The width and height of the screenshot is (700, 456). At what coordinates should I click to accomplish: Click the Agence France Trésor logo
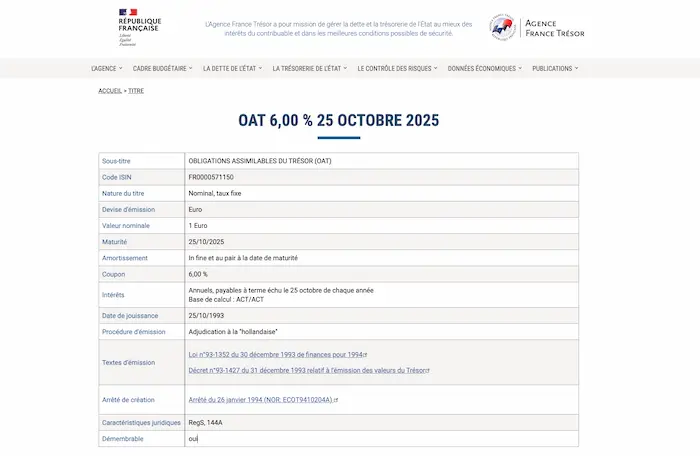537,28
